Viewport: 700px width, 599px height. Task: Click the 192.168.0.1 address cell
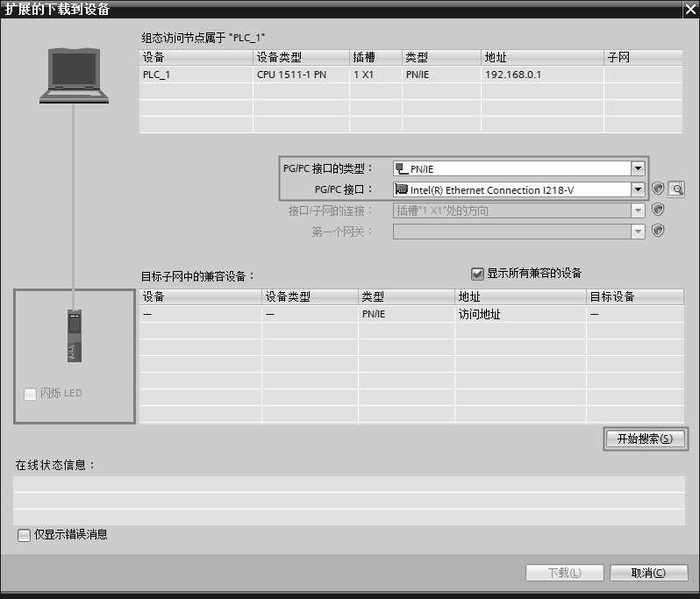(x=542, y=75)
